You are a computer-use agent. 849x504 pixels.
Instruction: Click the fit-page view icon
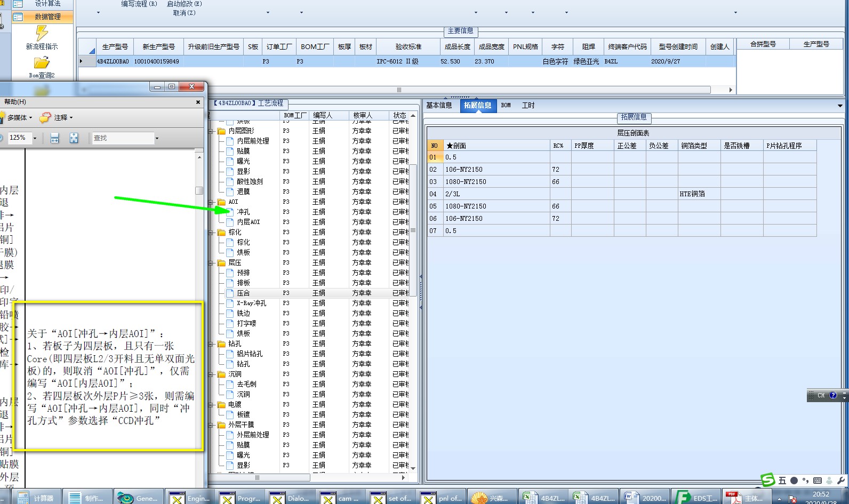(74, 138)
